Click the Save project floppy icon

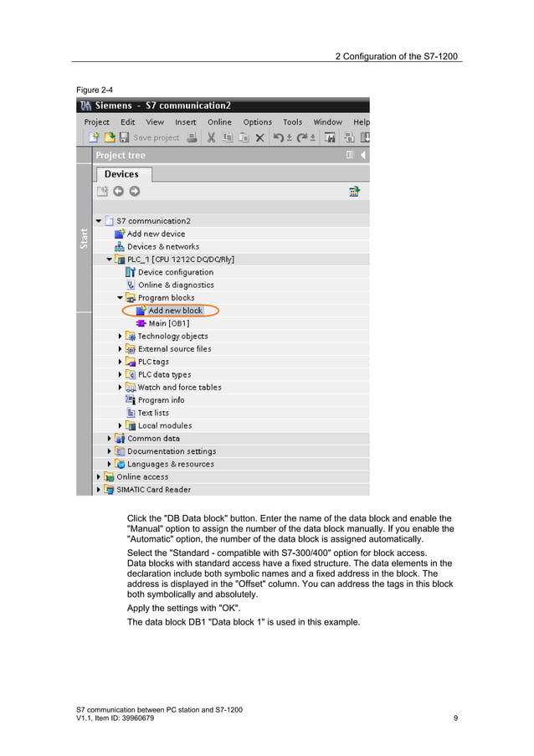(x=124, y=137)
